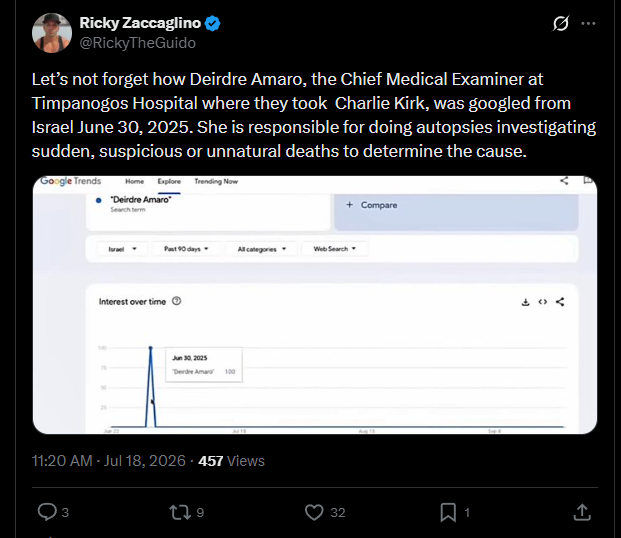Click the Israel region dropdown in image
This screenshot has width=621, height=538.
tap(122, 249)
